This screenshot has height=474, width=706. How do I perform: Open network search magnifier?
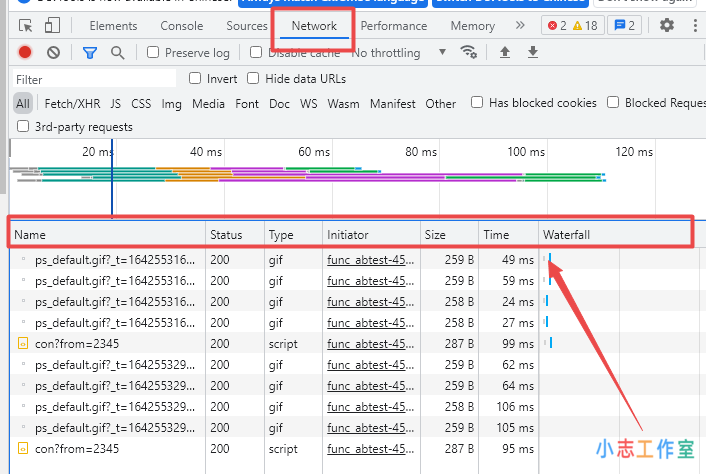tap(118, 52)
